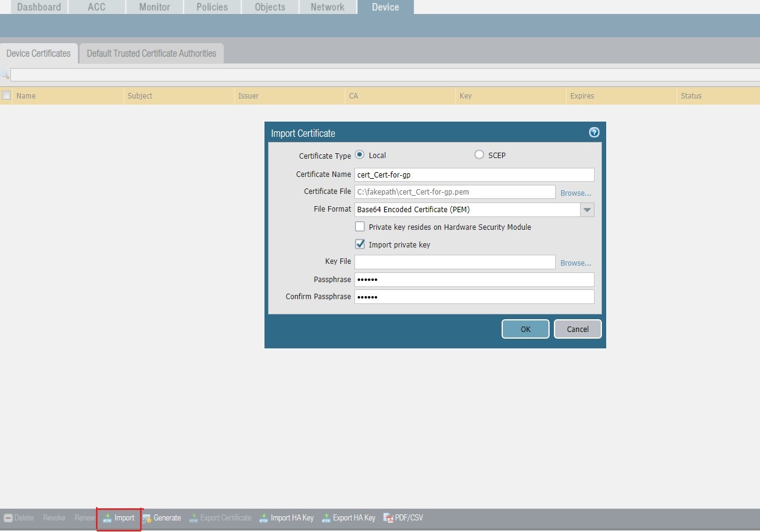
Task: Open the Default Trusted Certificate Authorities tab
Action: (151, 53)
